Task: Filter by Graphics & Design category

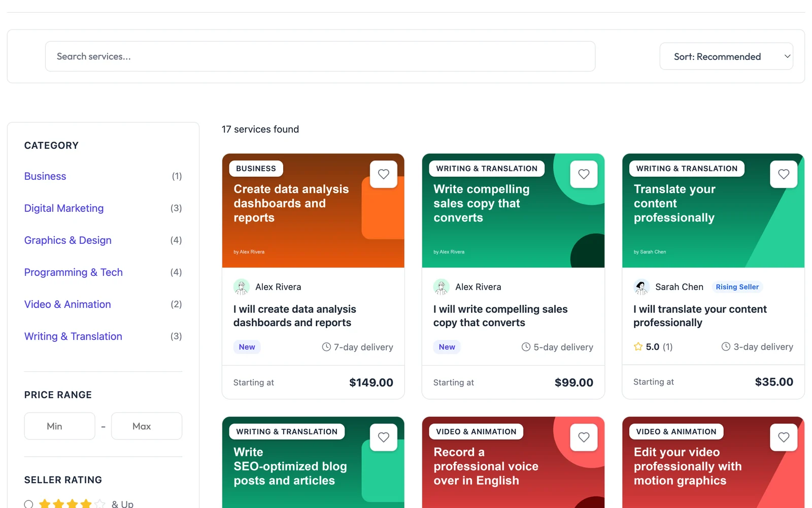Action: coord(68,240)
